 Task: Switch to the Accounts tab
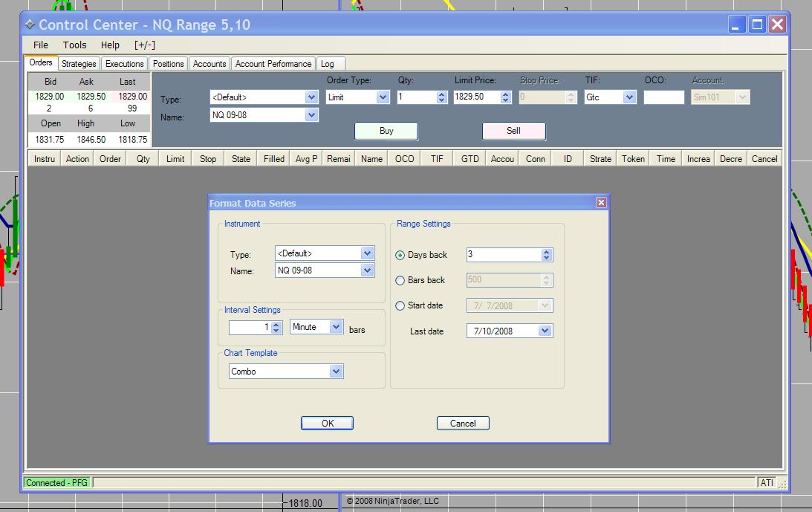coord(210,64)
